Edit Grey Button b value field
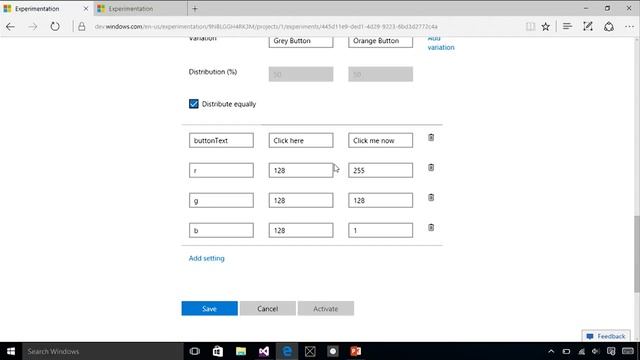Viewport: 640px width, 360px height. 301,230
